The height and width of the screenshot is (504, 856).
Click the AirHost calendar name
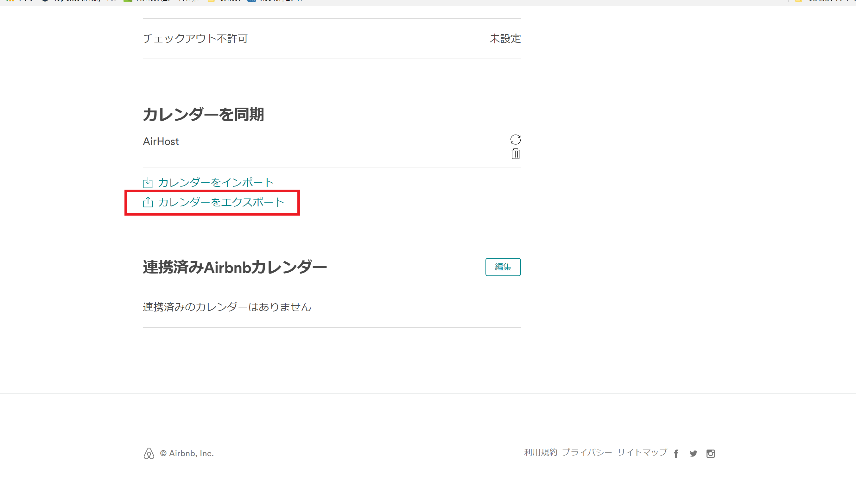(x=161, y=141)
